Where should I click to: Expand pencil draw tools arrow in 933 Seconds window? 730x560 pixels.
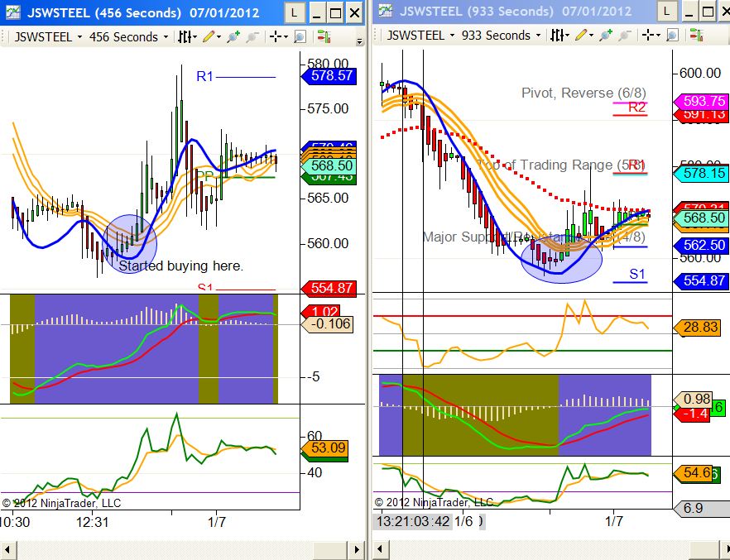click(591, 36)
